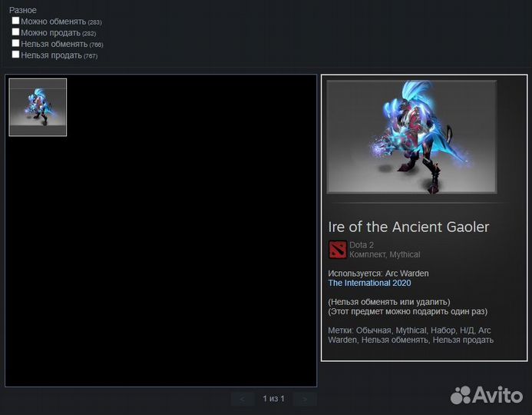This screenshot has height=415, width=532.
Task: Tick the Можно продать checkbox
Action: (15, 32)
